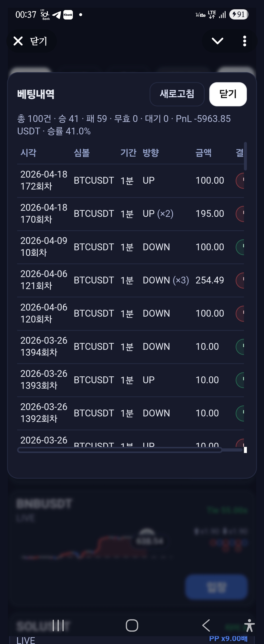The width and height of the screenshot is (264, 644).
Task: Click the 금액 column header
Action: (203, 152)
